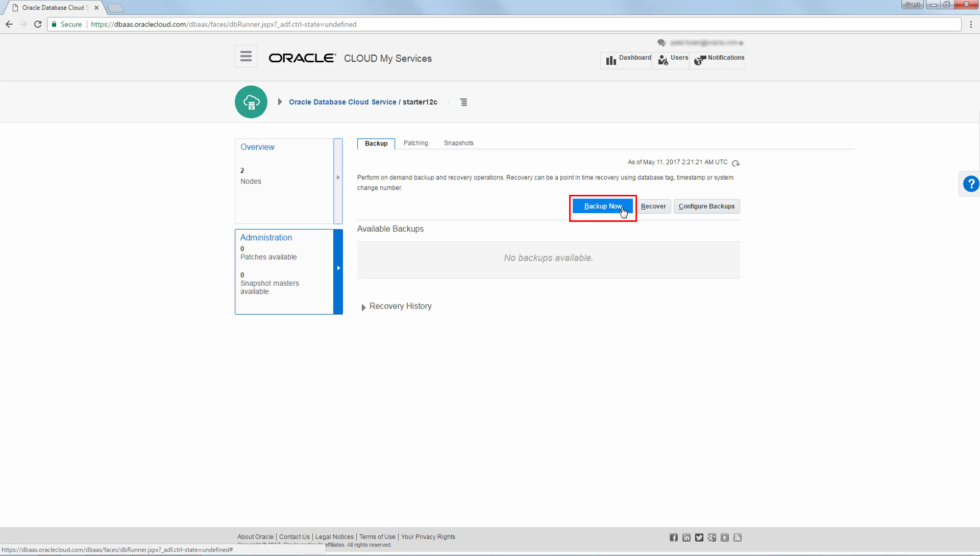Open Contact Us footer link
980x556 pixels.
(295, 537)
